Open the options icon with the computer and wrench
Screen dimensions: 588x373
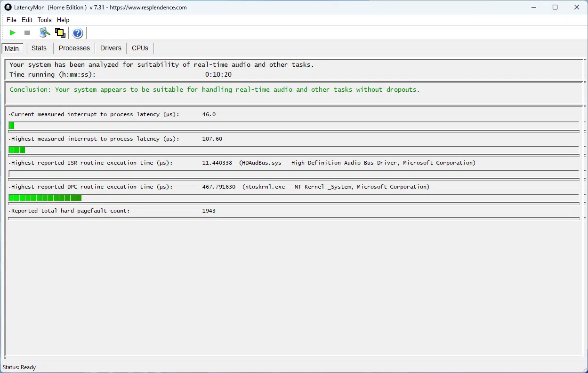pyautogui.click(x=45, y=33)
